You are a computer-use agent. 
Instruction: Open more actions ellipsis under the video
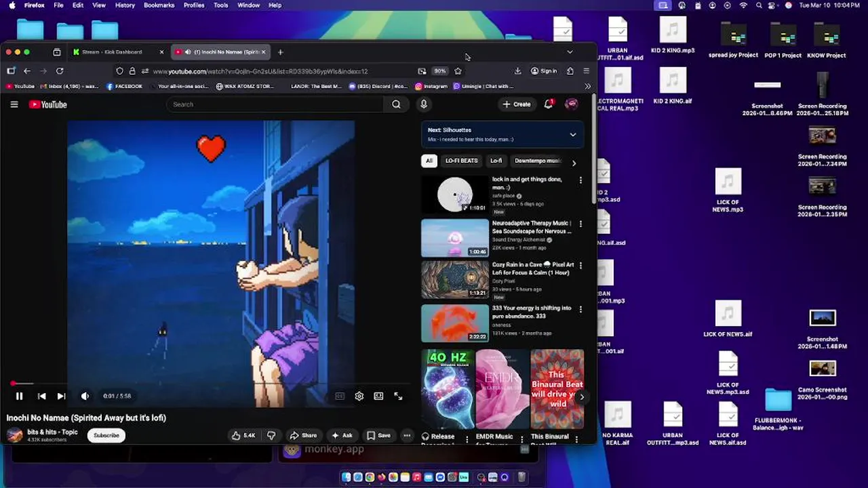(x=407, y=435)
